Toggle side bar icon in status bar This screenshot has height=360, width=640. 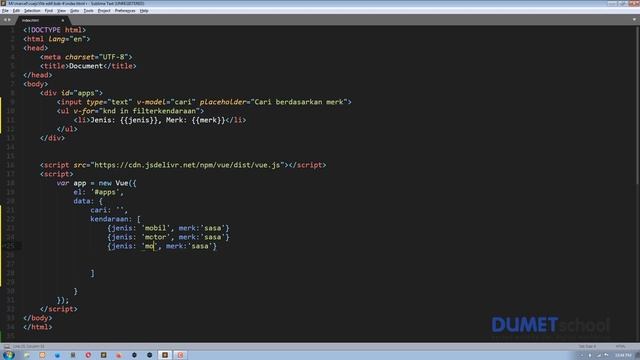[7, 346]
